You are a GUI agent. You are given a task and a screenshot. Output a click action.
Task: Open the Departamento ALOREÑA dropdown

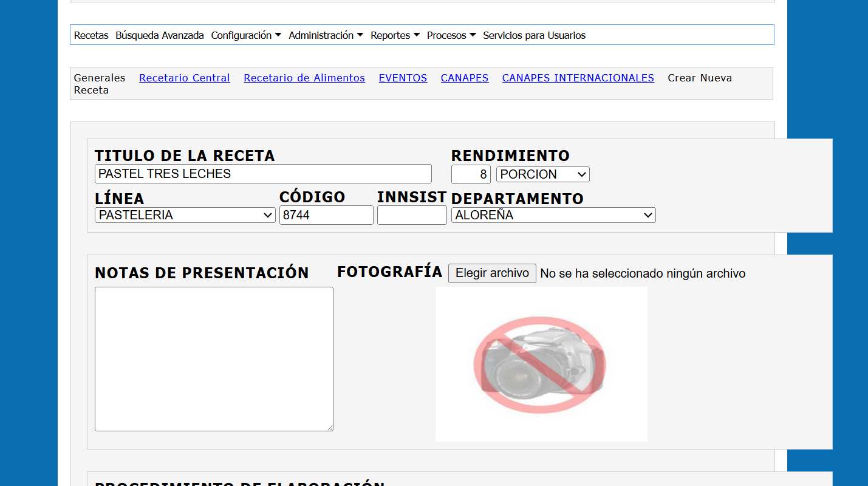pos(553,215)
